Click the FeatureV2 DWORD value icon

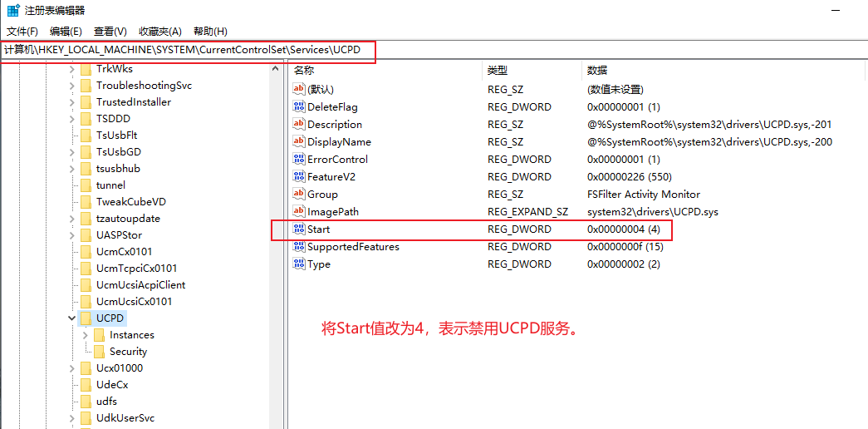pos(299,176)
